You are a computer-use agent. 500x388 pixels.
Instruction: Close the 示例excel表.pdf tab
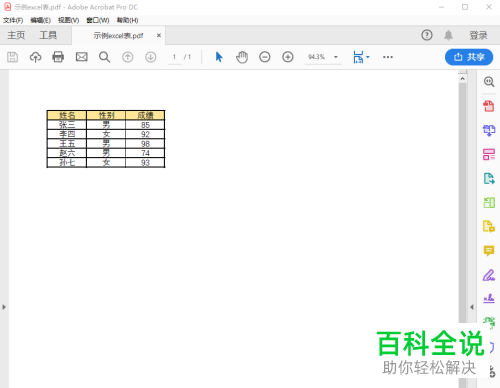coord(159,35)
